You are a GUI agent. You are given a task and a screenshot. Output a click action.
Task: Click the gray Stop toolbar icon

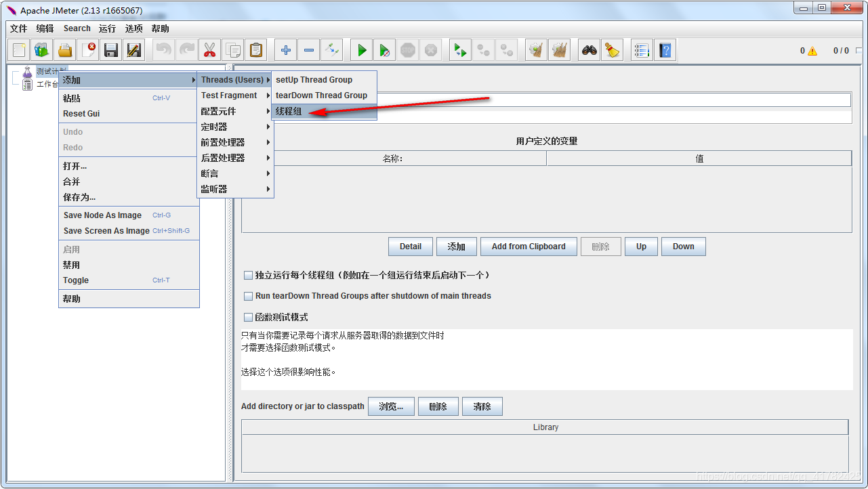pyautogui.click(x=408, y=50)
